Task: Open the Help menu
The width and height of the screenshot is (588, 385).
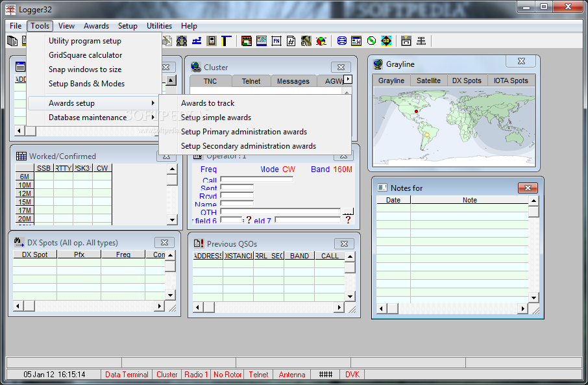Action: [x=189, y=26]
